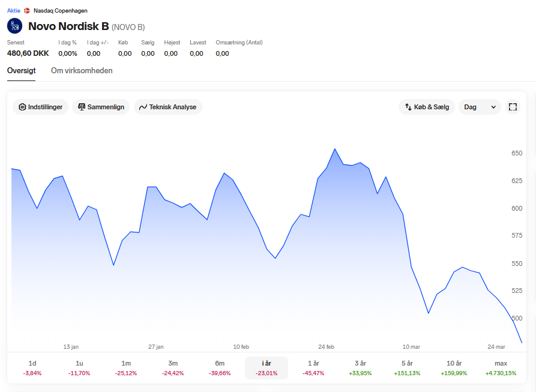Click the Lavest column label

[x=198, y=43]
